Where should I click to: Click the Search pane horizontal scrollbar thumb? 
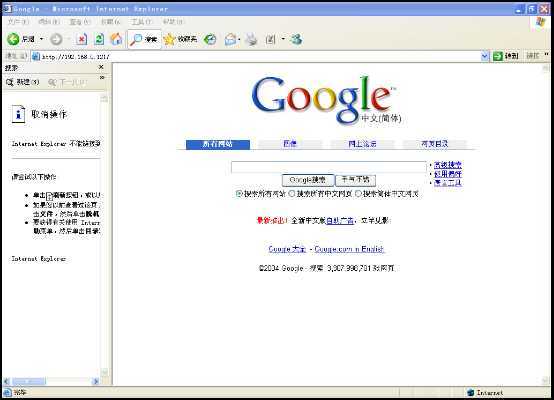29,381
